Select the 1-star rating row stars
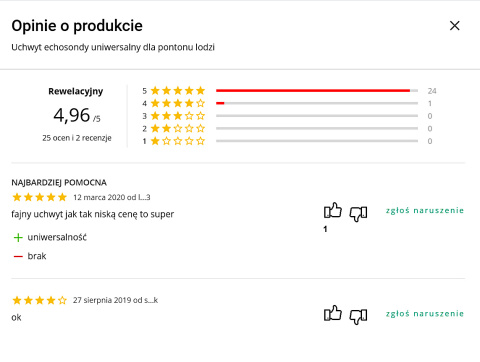The width and height of the screenshot is (480, 362). point(178,141)
